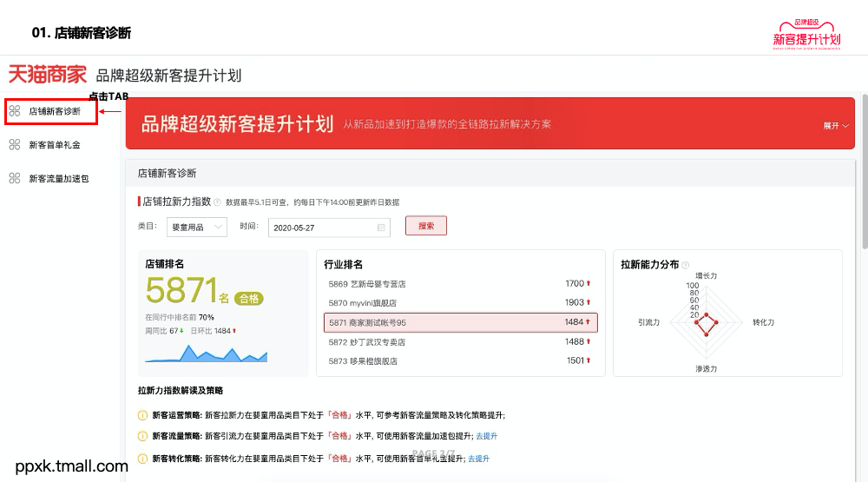Open the 类目 dropdown showing 婴童用品
The image size is (868, 489).
click(196, 227)
